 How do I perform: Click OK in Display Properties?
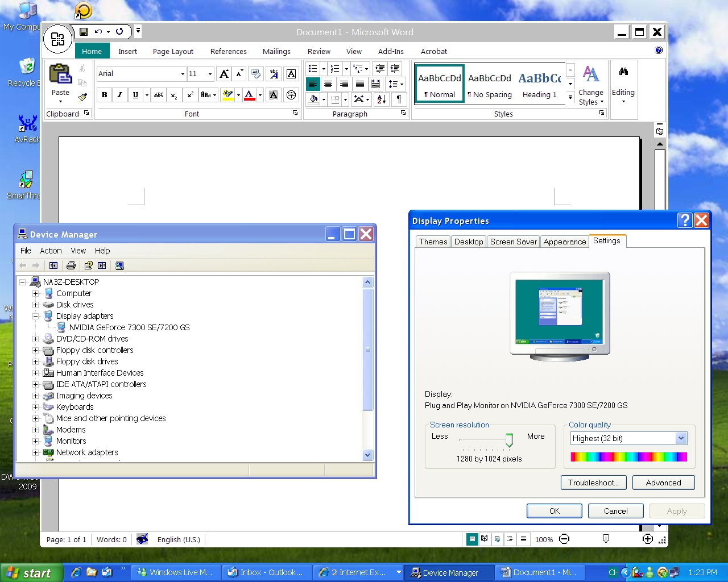[x=555, y=511]
